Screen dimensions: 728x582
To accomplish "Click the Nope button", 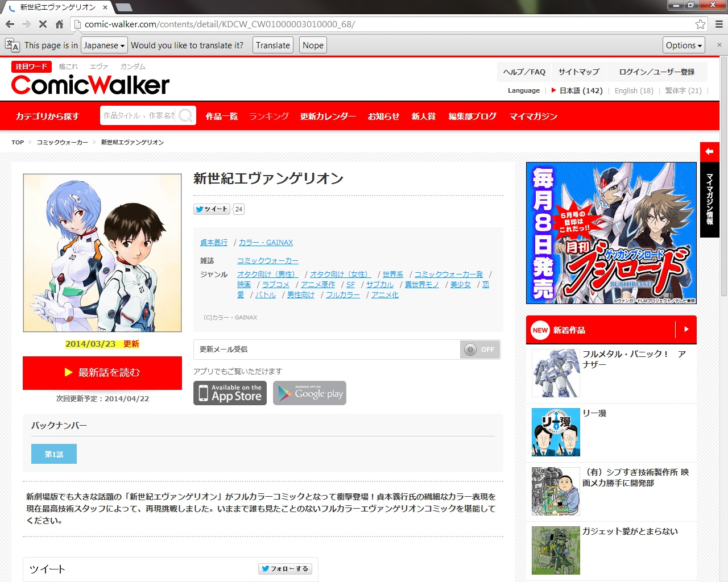I will [313, 45].
